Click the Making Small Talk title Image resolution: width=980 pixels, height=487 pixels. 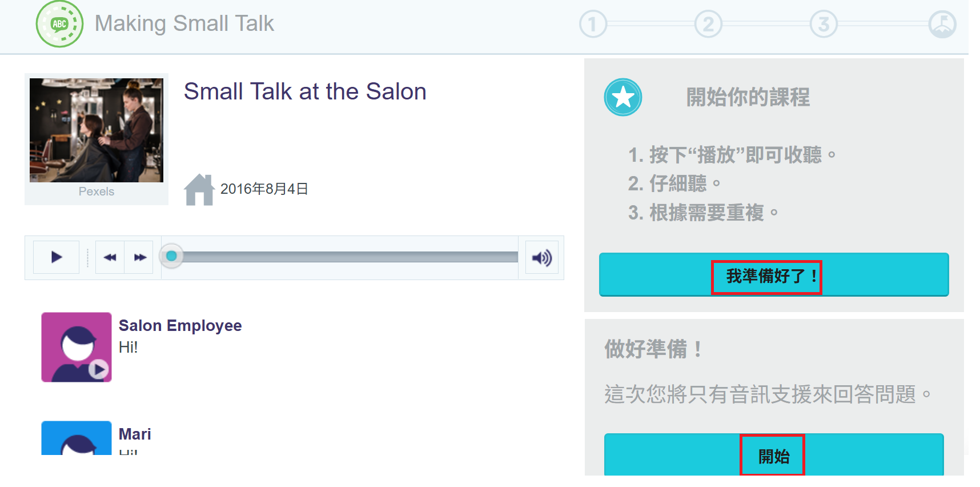(184, 23)
